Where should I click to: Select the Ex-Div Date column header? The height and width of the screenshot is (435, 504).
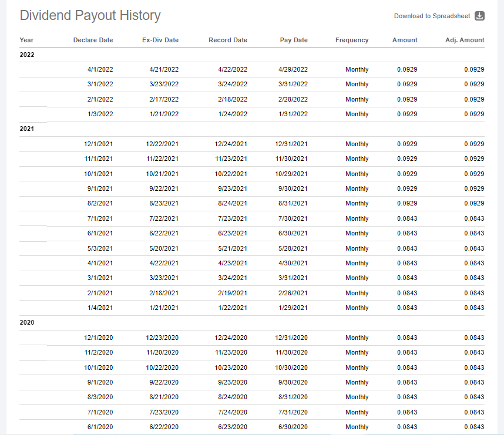[160, 40]
